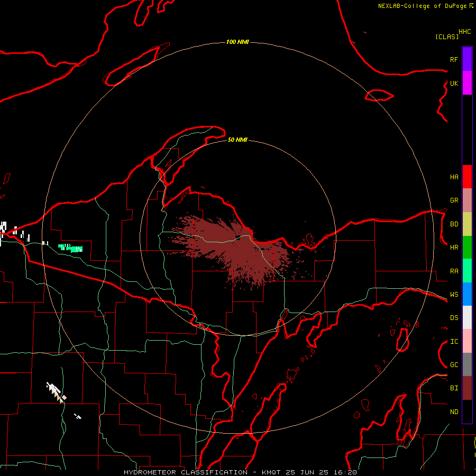Screen dimensions: 476x476
Task: Click the RF purple legend swatch
Action: [x=467, y=59]
